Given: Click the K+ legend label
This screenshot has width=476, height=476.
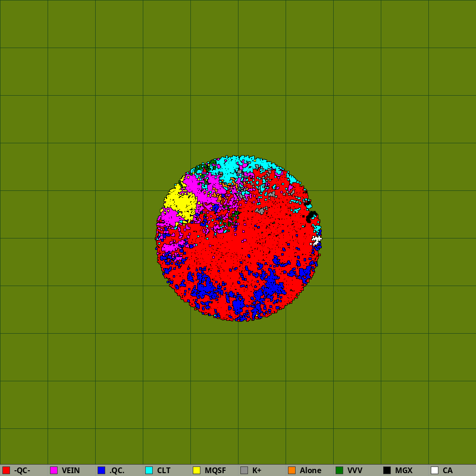Looking at the screenshot, I should [x=257, y=471].
